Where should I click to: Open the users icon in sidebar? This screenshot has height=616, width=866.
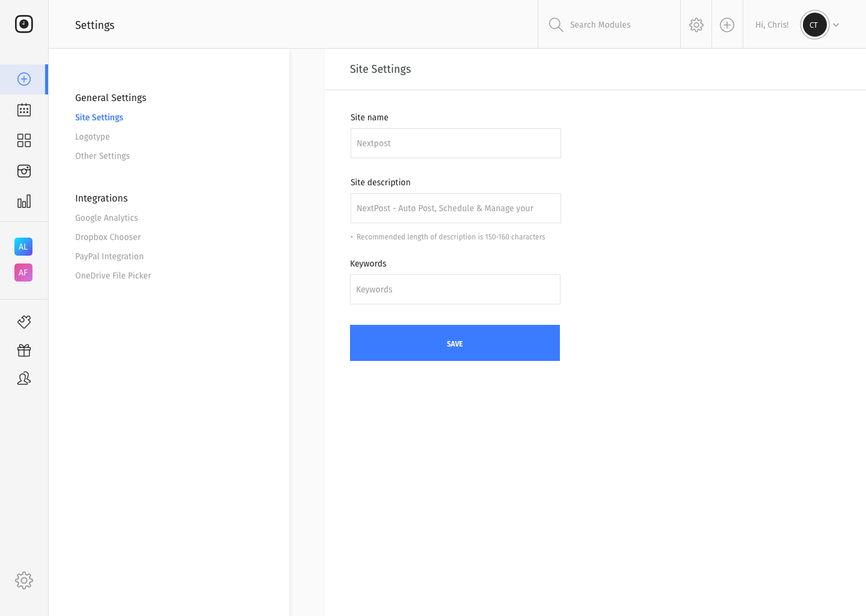coord(24,378)
